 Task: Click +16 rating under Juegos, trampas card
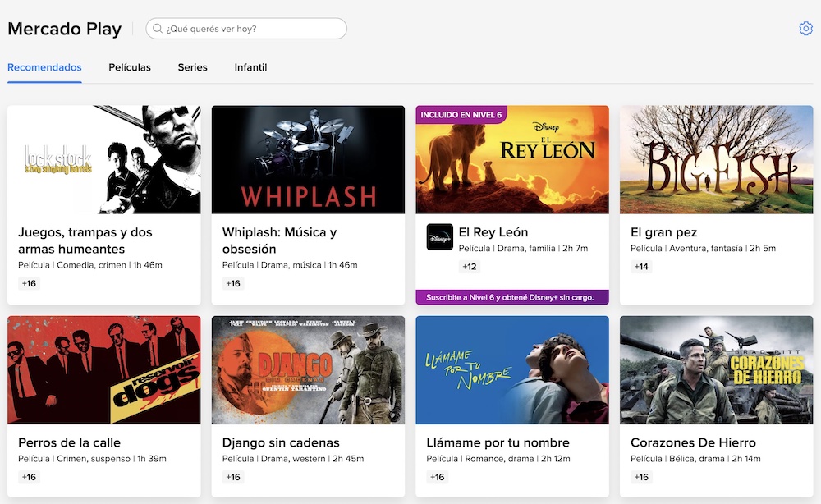(29, 283)
